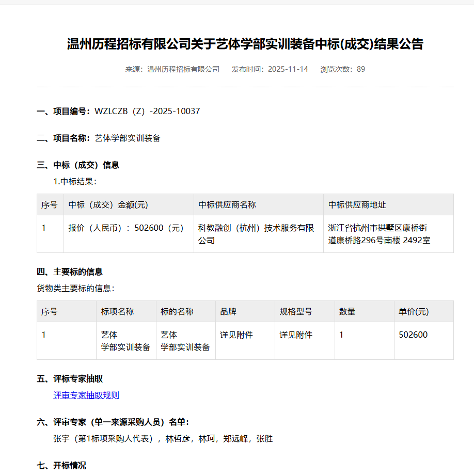Open the 评审专家抽取规则 link
Image resolution: width=474 pixels, height=476 pixels.
tap(86, 395)
